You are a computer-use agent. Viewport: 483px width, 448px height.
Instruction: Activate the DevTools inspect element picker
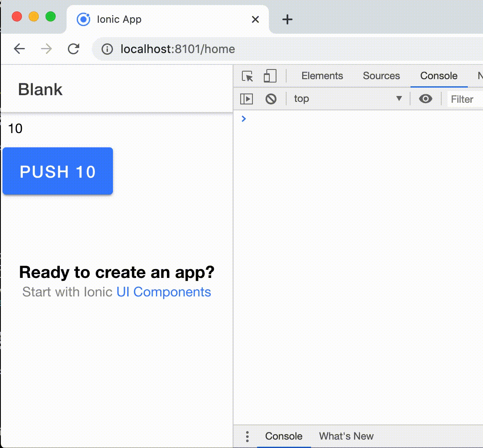(247, 76)
